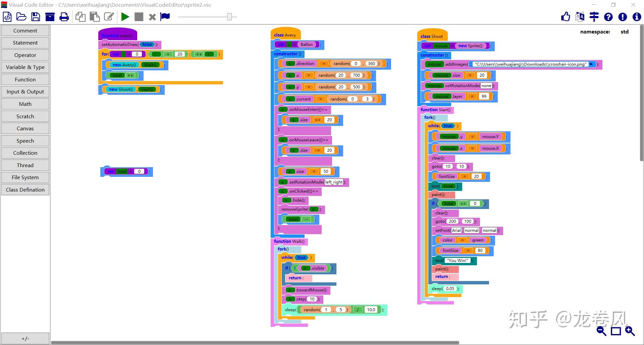
Task: Select the Operator category
Action: pyautogui.click(x=25, y=55)
